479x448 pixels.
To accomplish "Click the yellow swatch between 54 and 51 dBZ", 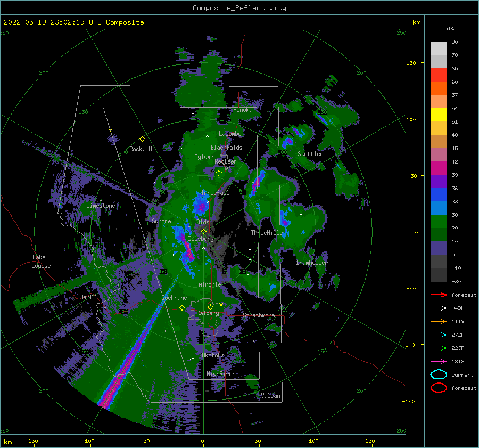I will pyautogui.click(x=439, y=115).
